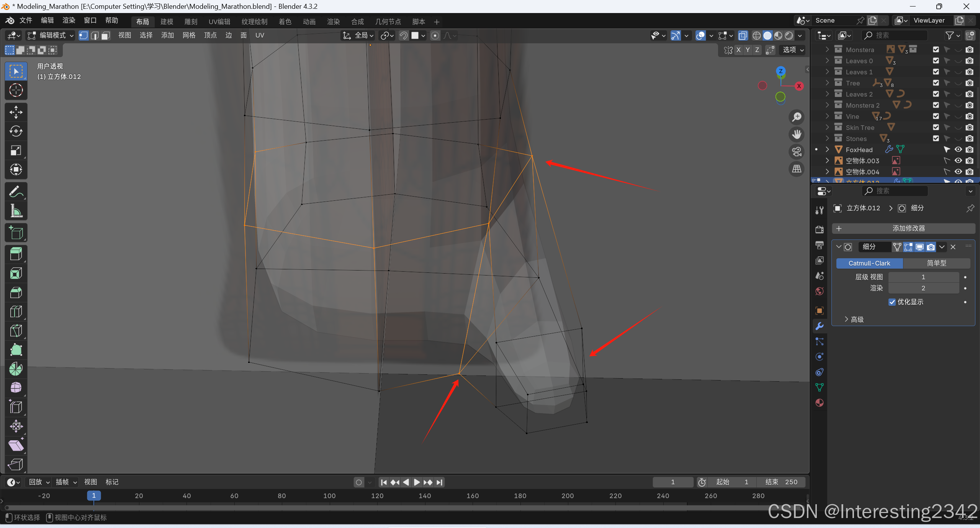Select the 简单型 subdivision type button

click(936, 263)
